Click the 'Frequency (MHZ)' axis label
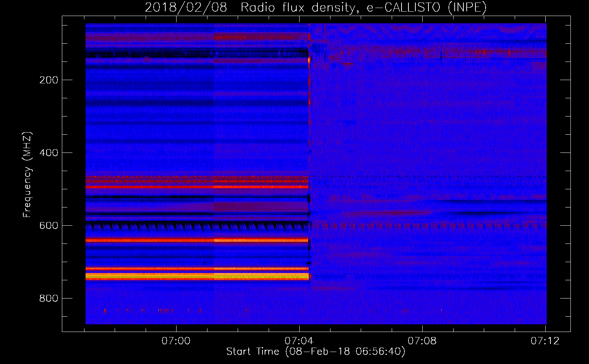Image resolution: width=589 pixels, height=364 pixels. tap(27, 175)
